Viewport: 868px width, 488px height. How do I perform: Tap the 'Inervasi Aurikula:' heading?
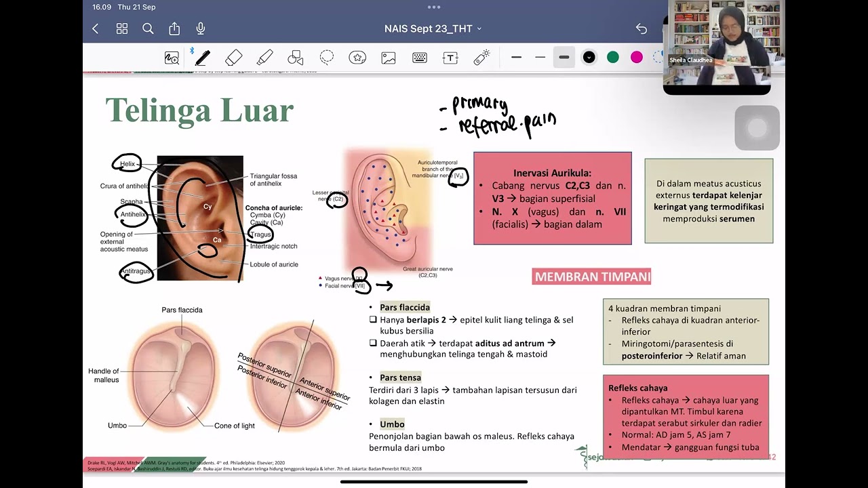click(552, 173)
